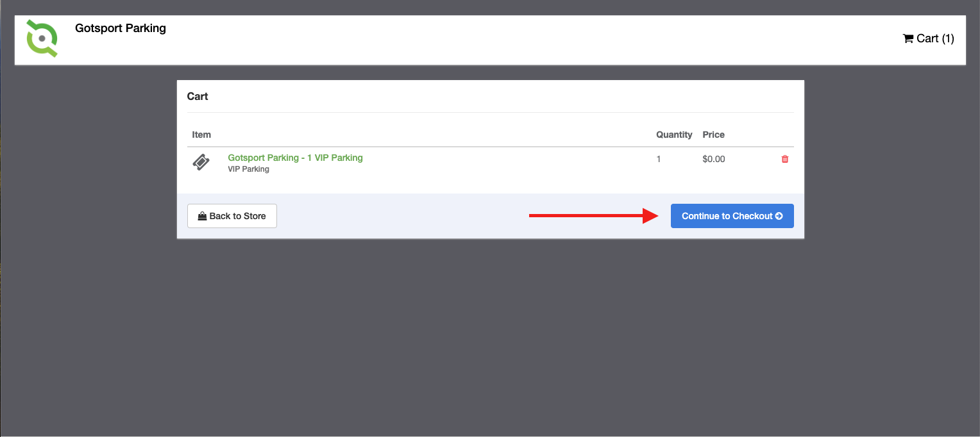Open the Cart (1) link in header
The width and height of the screenshot is (980, 437).
click(x=928, y=38)
